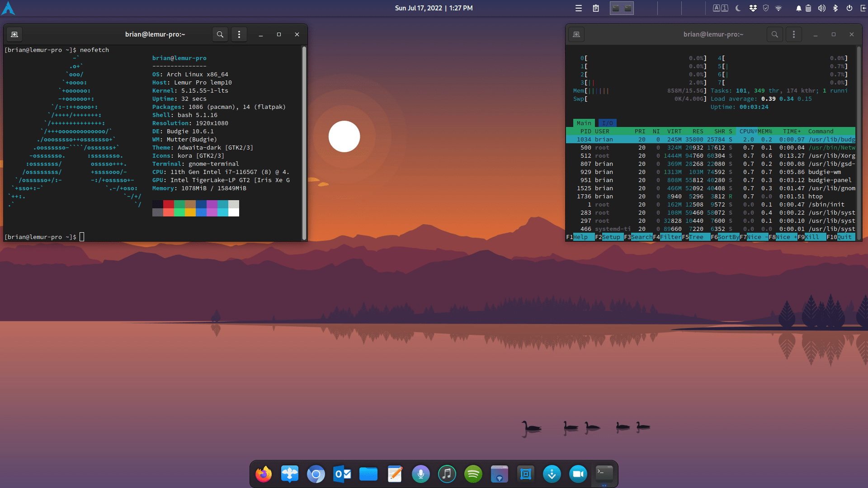Screen dimensions: 868x488
Task: Open the htop terminal's kebab menu
Action: pos(793,34)
